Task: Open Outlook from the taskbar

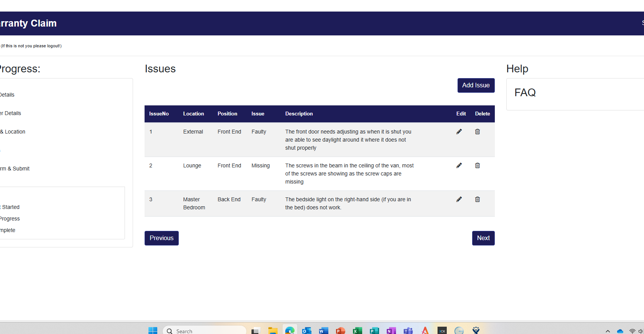Action: [x=306, y=331]
